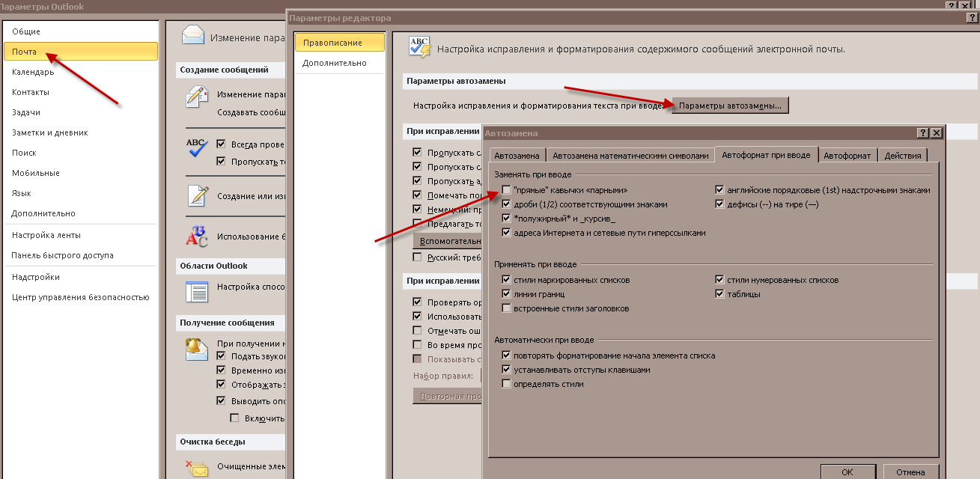Click Вспомогательные словари button
980x479 pixels.
pyautogui.click(x=448, y=242)
